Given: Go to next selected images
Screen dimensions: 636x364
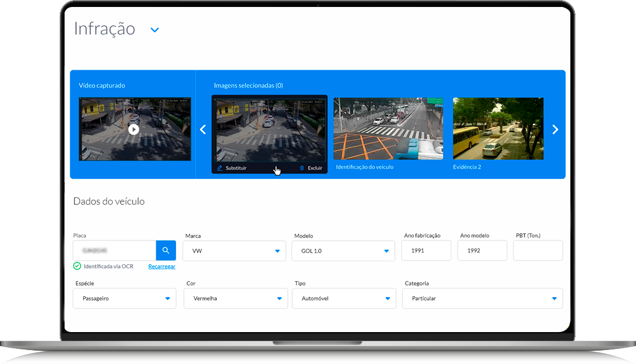Looking at the screenshot, I should [555, 129].
